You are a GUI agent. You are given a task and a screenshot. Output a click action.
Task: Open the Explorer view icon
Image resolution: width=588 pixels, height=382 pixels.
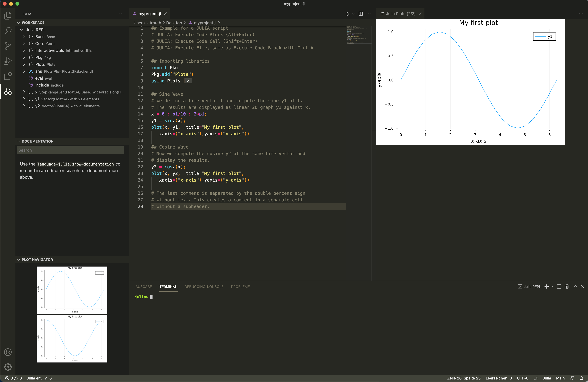coord(8,16)
